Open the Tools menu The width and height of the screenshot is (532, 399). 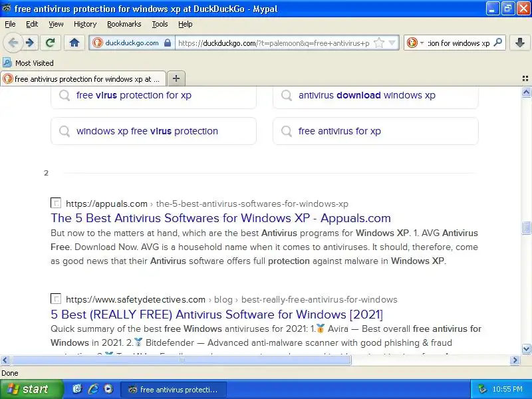click(x=160, y=24)
